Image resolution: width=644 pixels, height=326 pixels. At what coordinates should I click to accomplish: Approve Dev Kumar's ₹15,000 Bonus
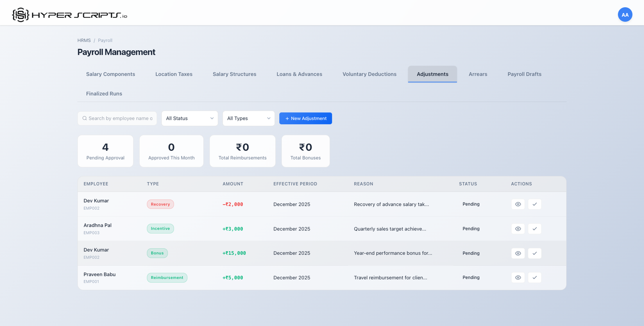pos(535,253)
